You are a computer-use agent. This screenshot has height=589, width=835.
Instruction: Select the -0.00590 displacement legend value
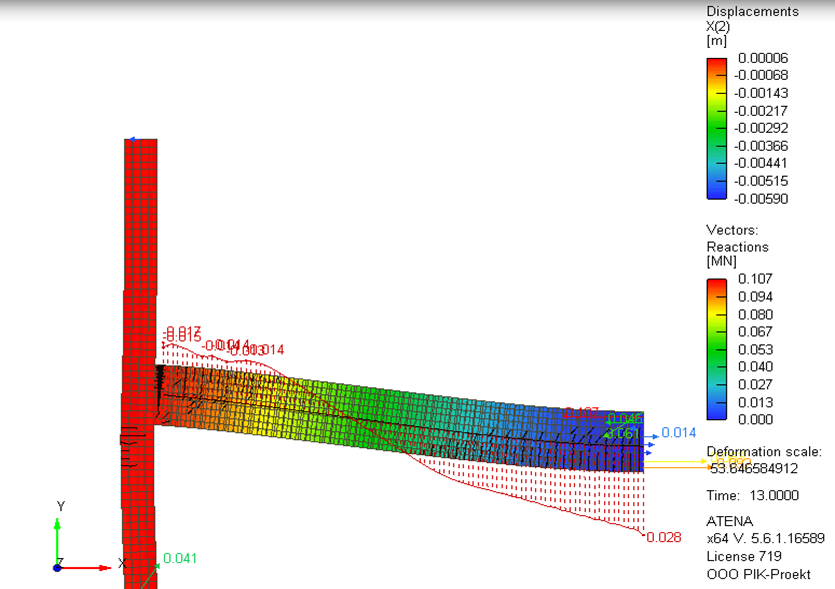point(760,199)
